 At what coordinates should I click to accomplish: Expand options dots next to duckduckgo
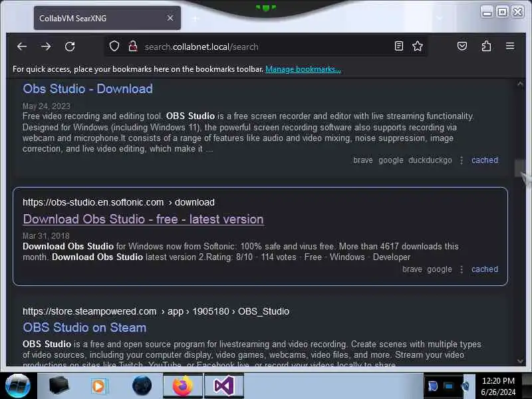[x=462, y=160]
